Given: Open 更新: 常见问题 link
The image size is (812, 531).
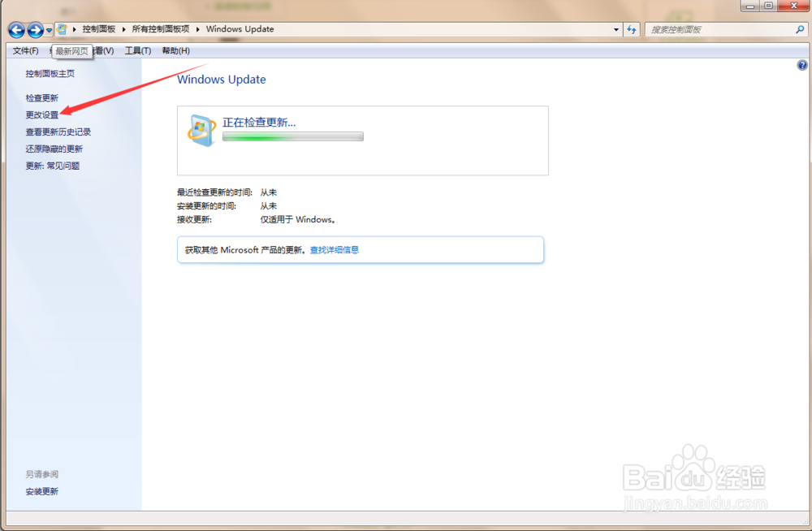Looking at the screenshot, I should pos(53,166).
